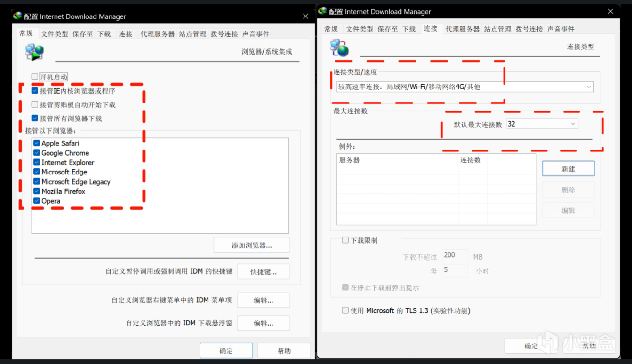Close the connection-type IDM dialog
This screenshot has width=632, height=364.
point(610,11)
